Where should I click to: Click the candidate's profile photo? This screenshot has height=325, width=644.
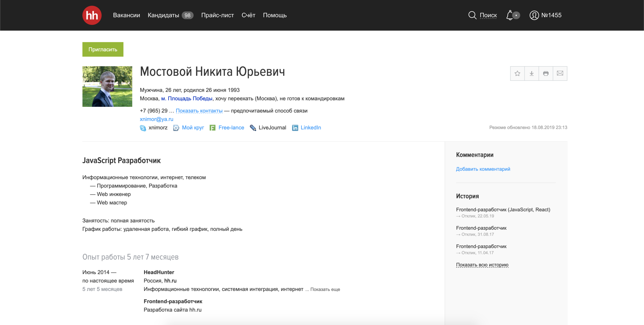(x=107, y=86)
